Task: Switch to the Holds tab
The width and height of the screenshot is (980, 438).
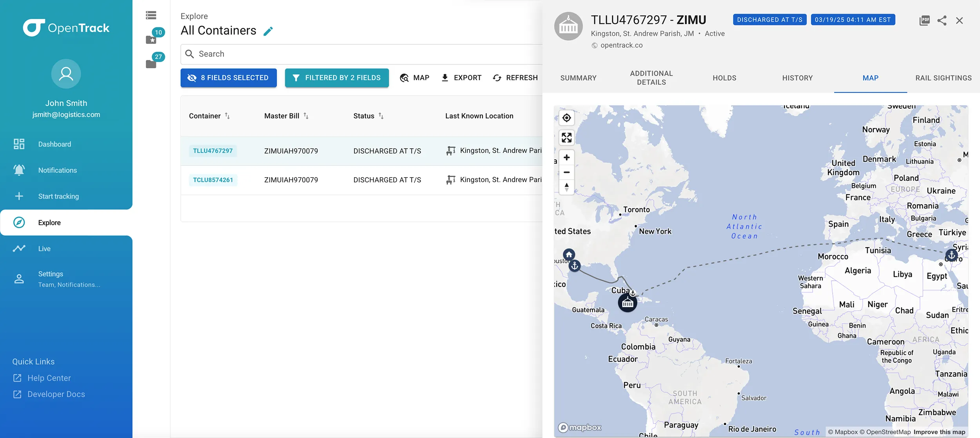Action: (x=724, y=78)
